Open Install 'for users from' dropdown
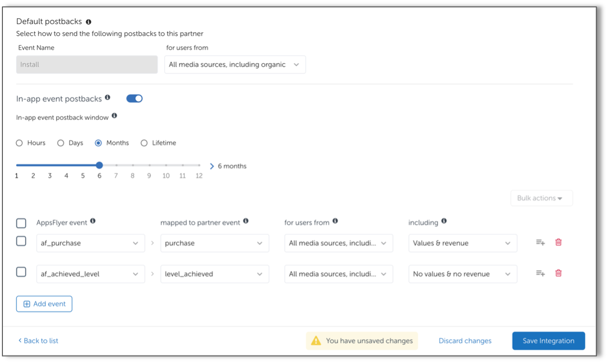The height and width of the screenshot is (364, 609). click(235, 65)
